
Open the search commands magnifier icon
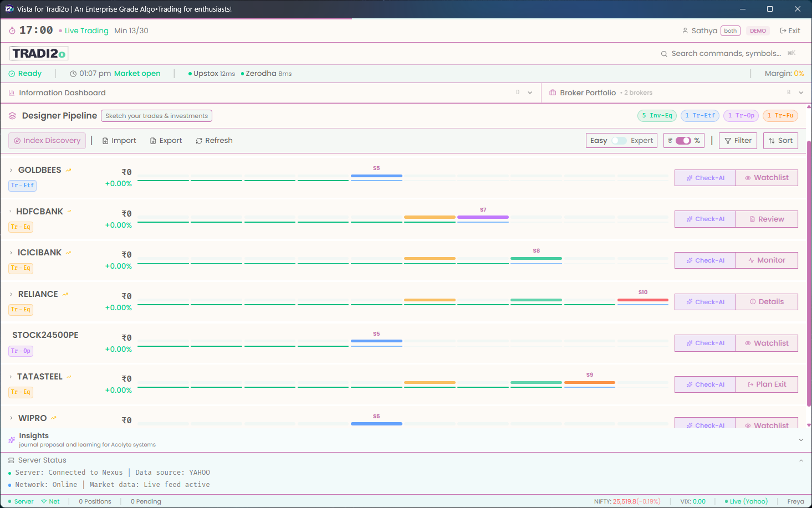664,53
